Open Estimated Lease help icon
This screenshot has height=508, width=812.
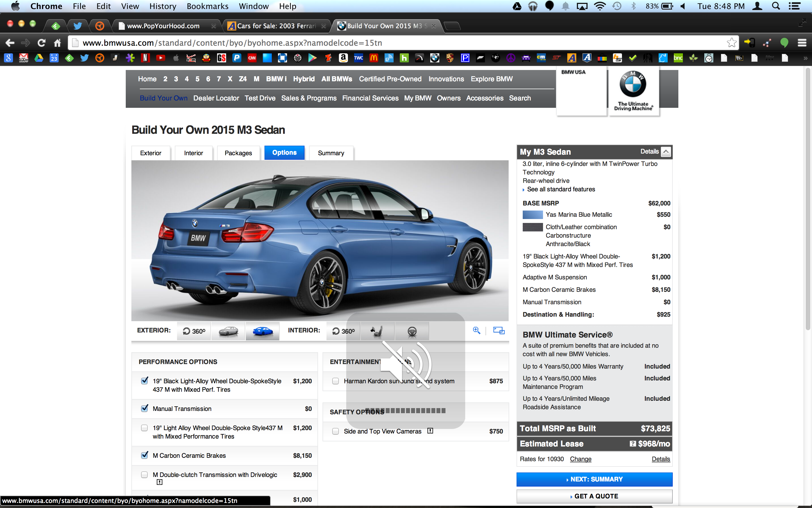point(632,444)
